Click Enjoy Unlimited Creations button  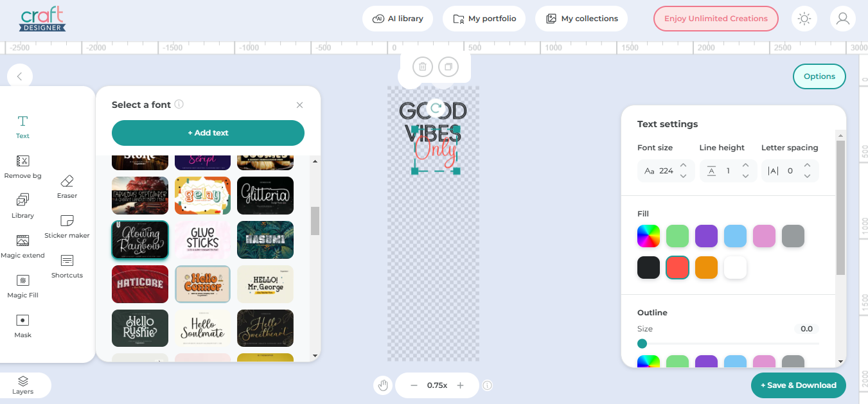coord(716,19)
